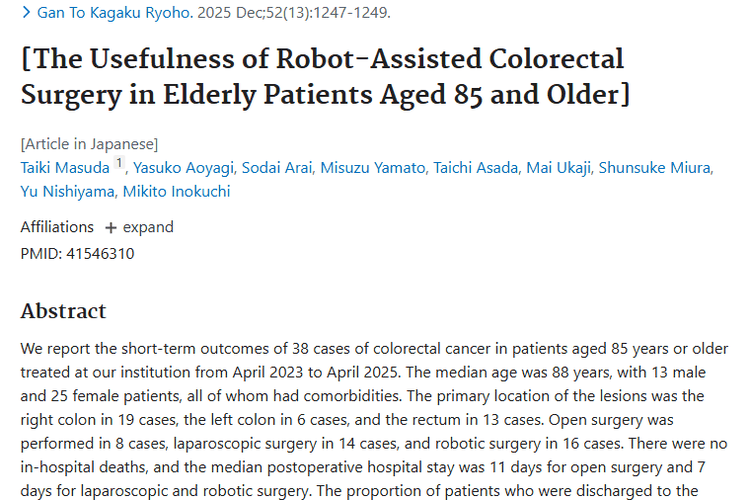The width and height of the screenshot is (750, 500).
Task: Open author Yasuko Aoyagi's link
Action: point(184,167)
